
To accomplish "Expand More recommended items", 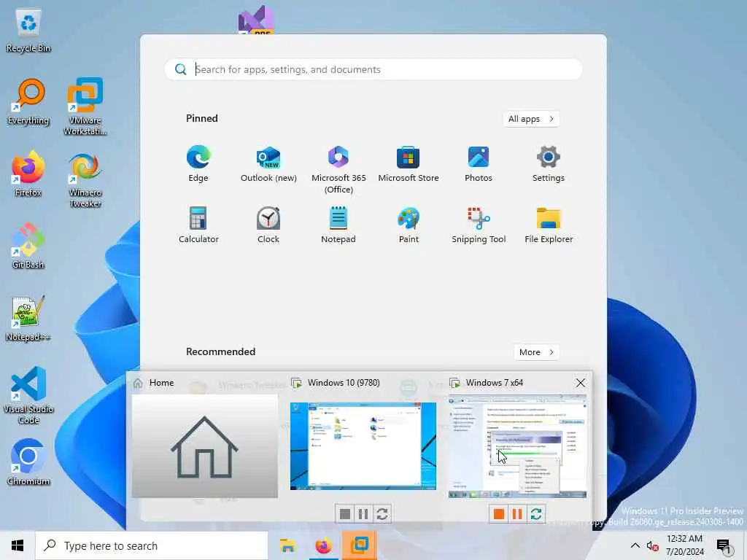I will [x=536, y=352].
